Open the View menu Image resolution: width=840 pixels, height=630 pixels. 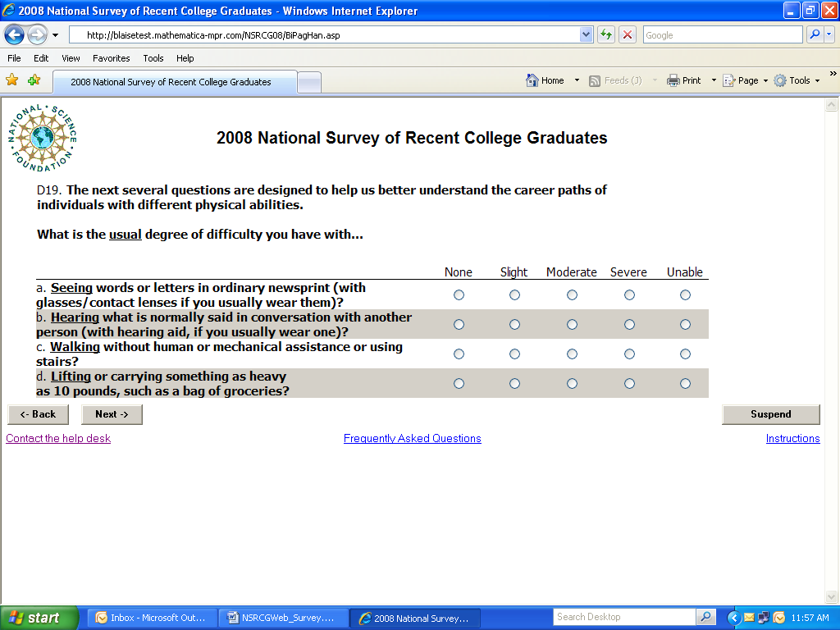(x=71, y=58)
